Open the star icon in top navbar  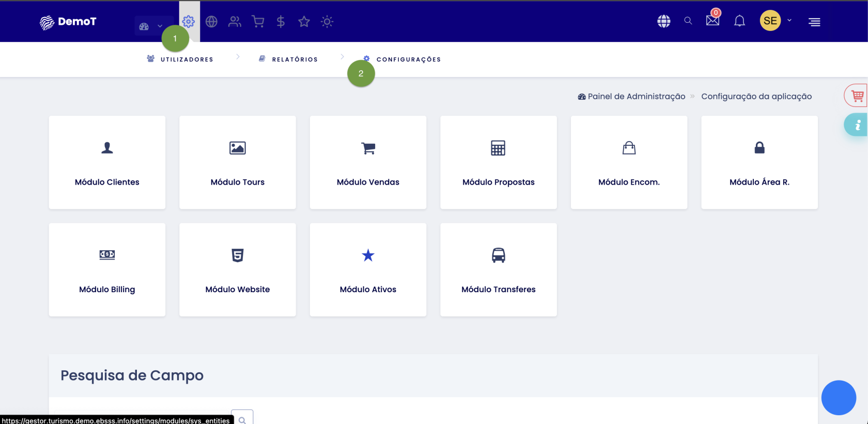304,21
